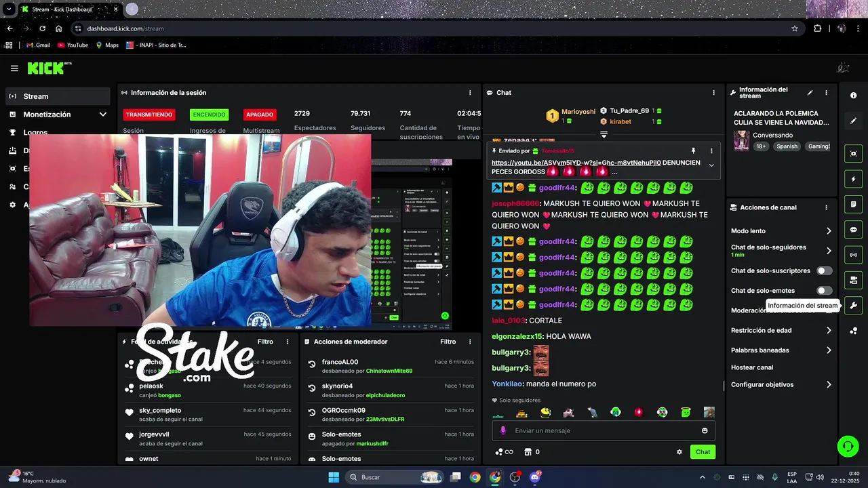
Task: Click the chat bubble sidebar icon
Action: [x=853, y=230]
